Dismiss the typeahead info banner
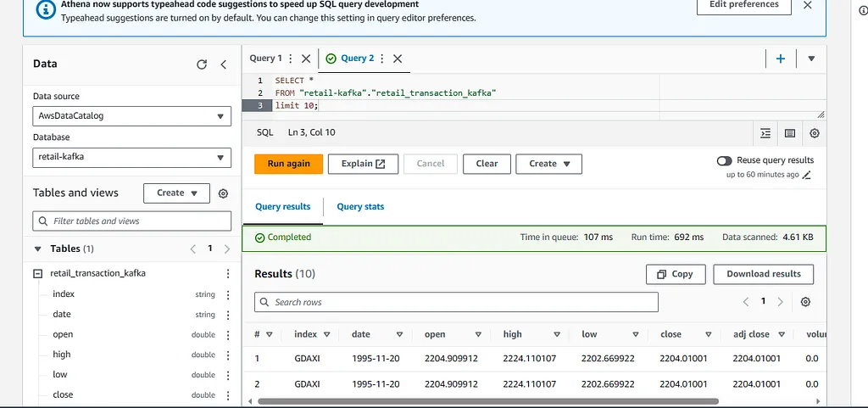The width and height of the screenshot is (868, 408). pyautogui.click(x=808, y=5)
